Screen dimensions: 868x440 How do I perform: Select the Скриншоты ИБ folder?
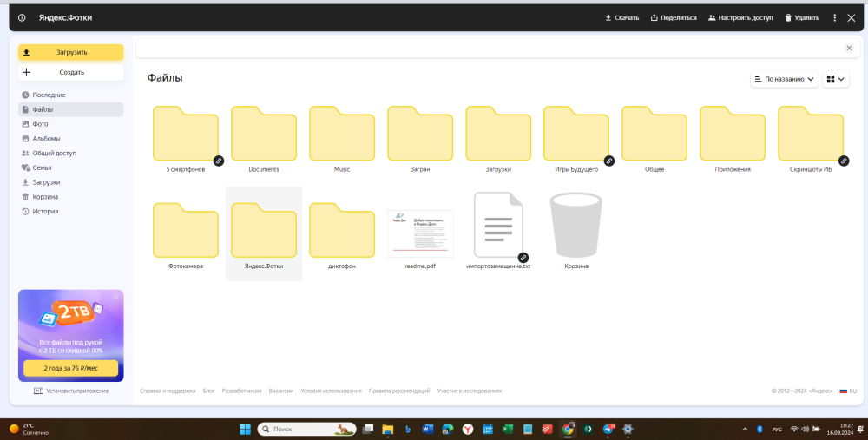point(811,134)
